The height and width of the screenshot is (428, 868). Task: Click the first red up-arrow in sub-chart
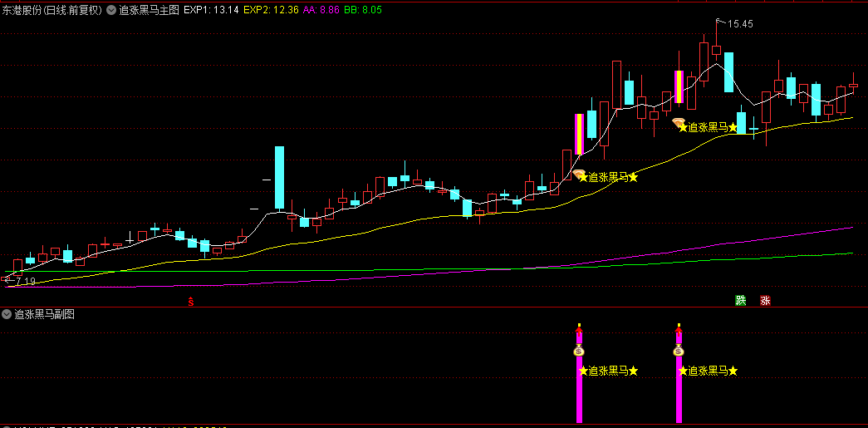tap(579, 331)
